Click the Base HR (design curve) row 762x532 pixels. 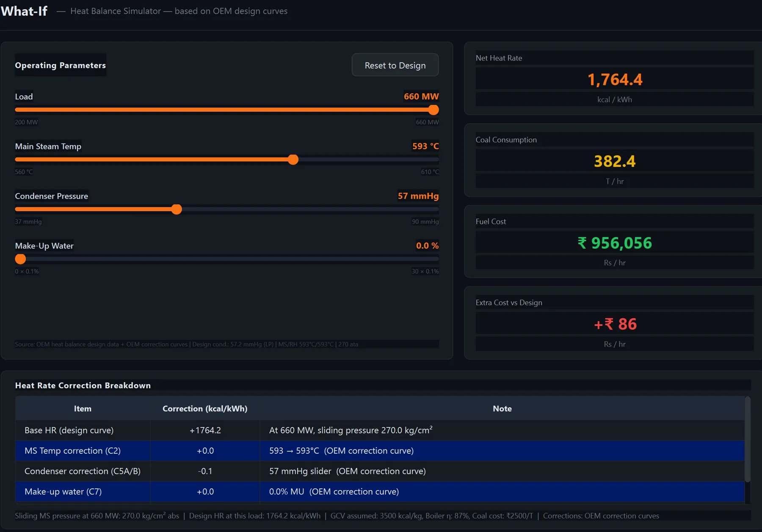[380, 430]
